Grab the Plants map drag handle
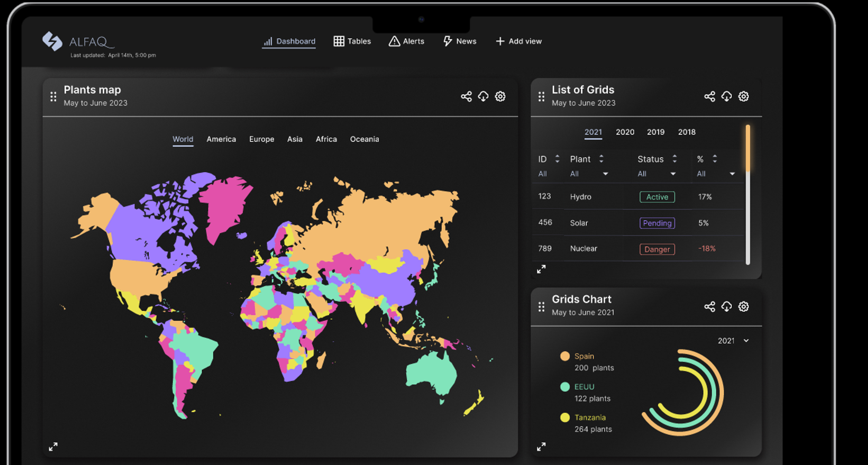 point(53,97)
